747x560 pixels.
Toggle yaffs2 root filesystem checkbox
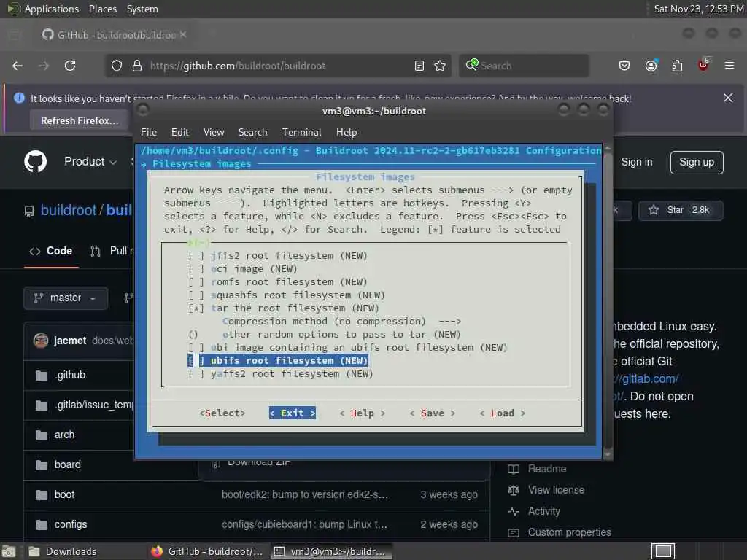pos(196,374)
